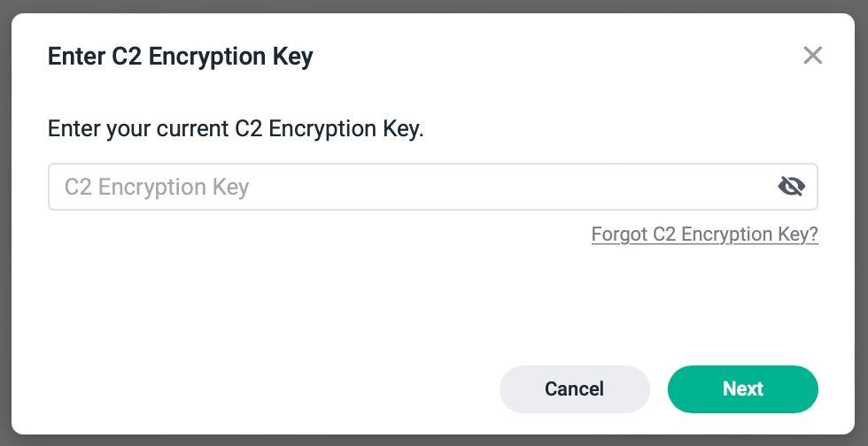Open the Forgot C2 Encryption Key? link
Screen dimensions: 868x446
click(705, 235)
